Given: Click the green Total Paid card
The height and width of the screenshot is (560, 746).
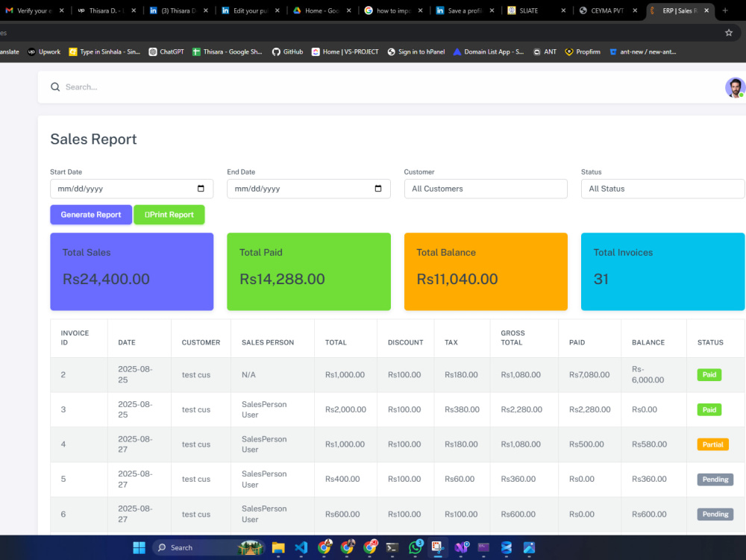Looking at the screenshot, I should pos(309,271).
